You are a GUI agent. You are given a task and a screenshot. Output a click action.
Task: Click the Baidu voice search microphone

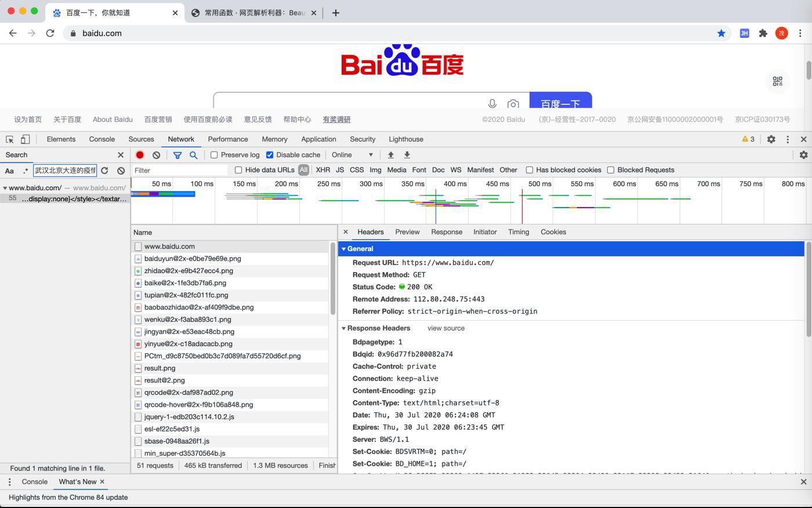(x=492, y=104)
